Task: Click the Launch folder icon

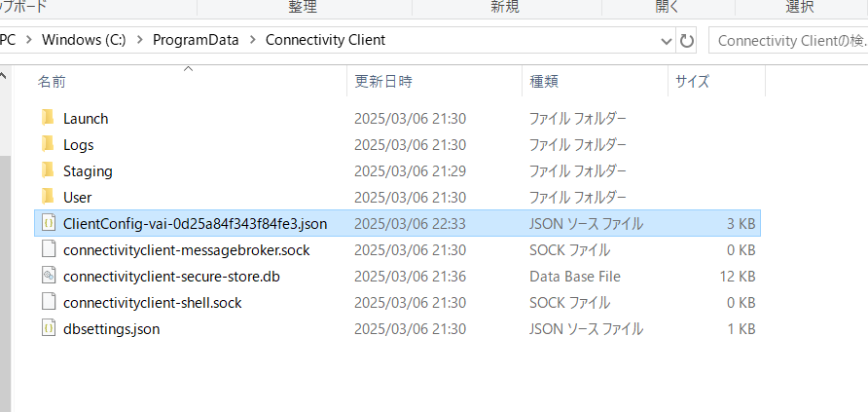Action: coord(49,118)
